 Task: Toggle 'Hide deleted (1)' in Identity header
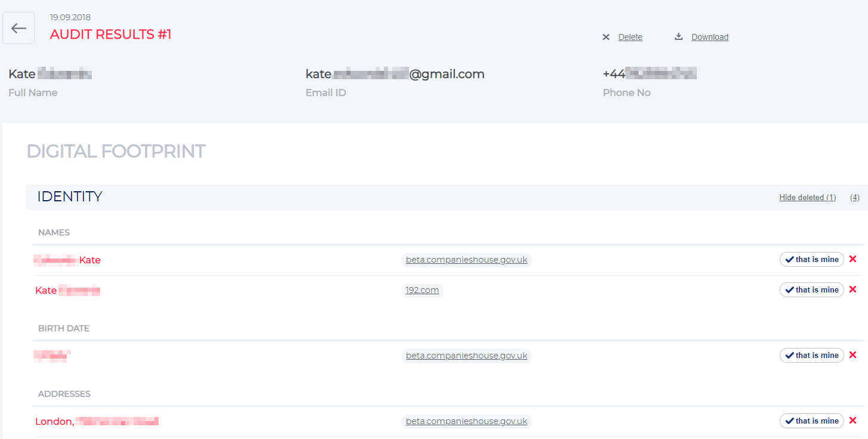(x=807, y=198)
